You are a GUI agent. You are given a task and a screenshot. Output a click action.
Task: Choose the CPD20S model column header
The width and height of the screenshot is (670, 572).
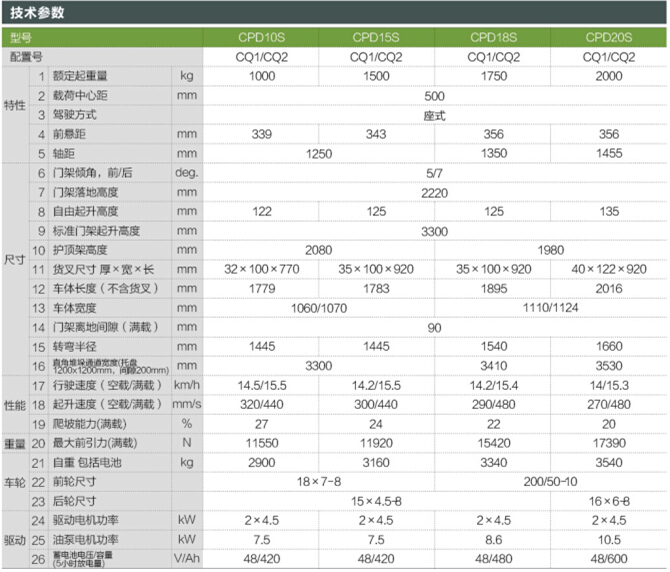point(608,38)
